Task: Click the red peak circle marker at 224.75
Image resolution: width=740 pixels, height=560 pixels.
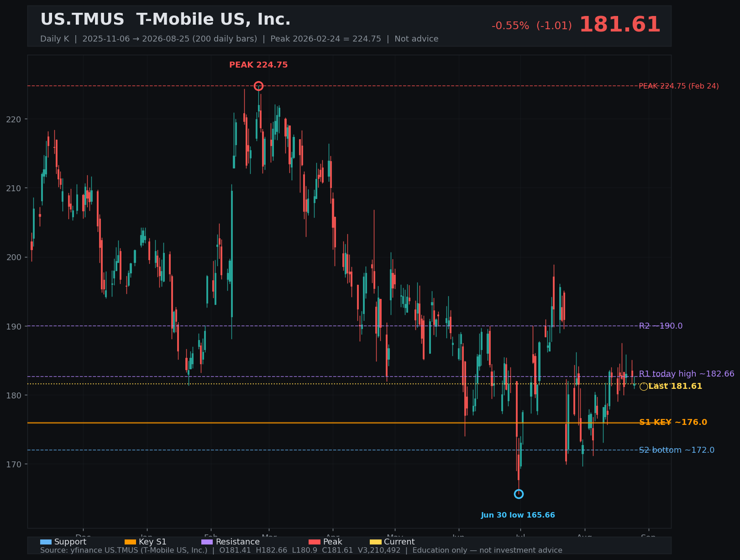Action: (x=258, y=86)
